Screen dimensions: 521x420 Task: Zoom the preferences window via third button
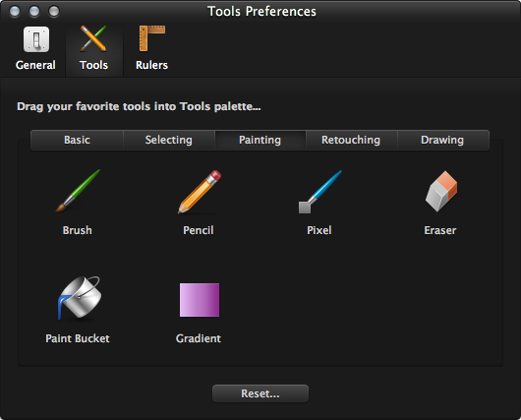54,11
